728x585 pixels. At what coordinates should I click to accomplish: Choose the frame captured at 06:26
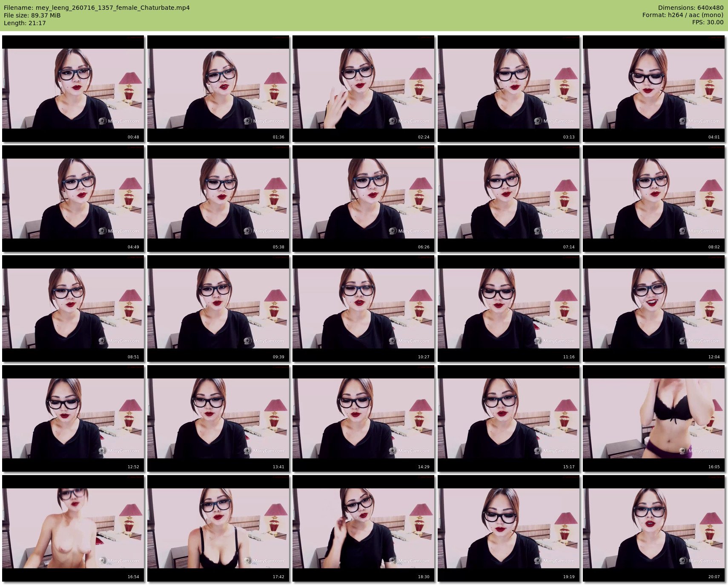tap(364, 199)
